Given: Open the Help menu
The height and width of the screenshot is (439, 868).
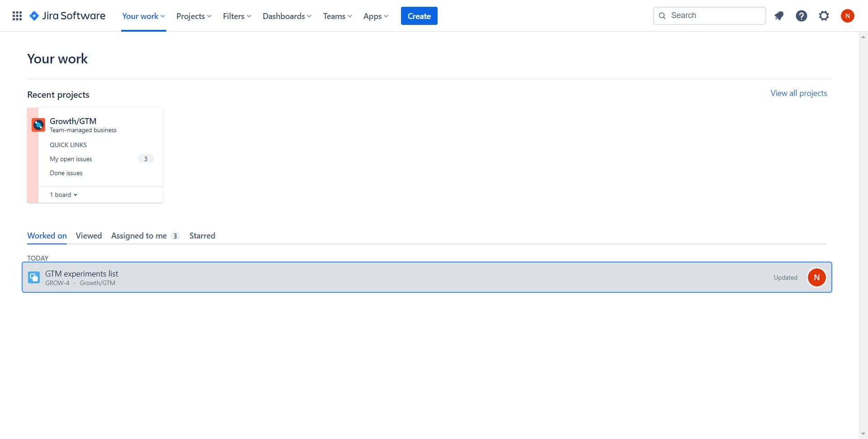Looking at the screenshot, I should [x=802, y=15].
